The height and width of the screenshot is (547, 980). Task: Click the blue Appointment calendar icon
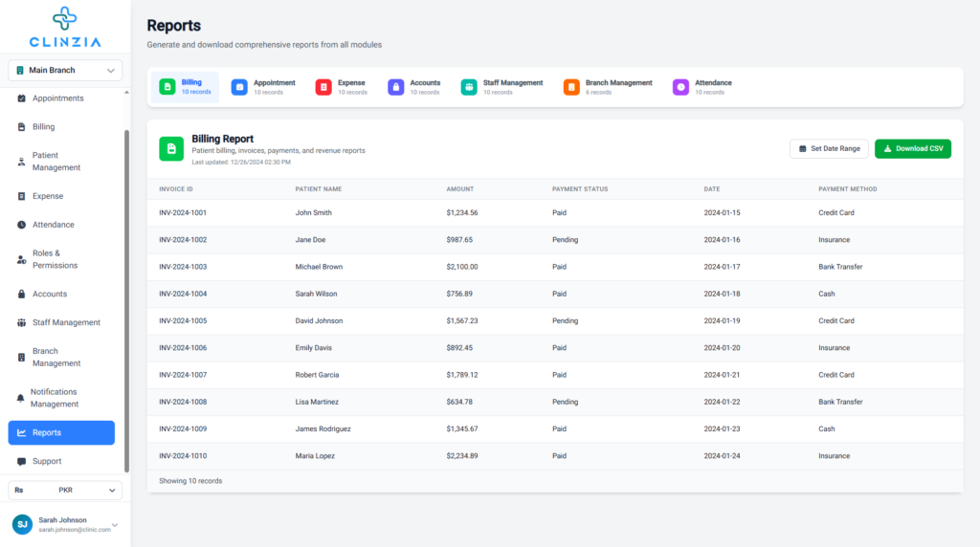pyautogui.click(x=239, y=87)
